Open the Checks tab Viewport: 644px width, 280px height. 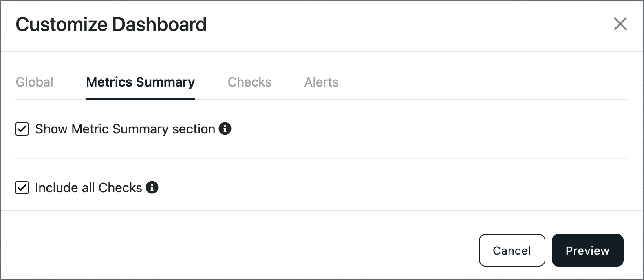tap(249, 82)
